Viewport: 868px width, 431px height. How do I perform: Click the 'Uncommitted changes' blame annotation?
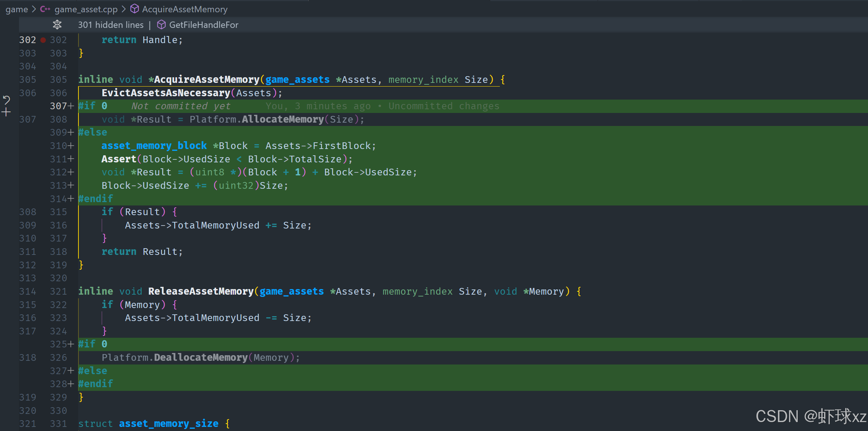pos(444,106)
